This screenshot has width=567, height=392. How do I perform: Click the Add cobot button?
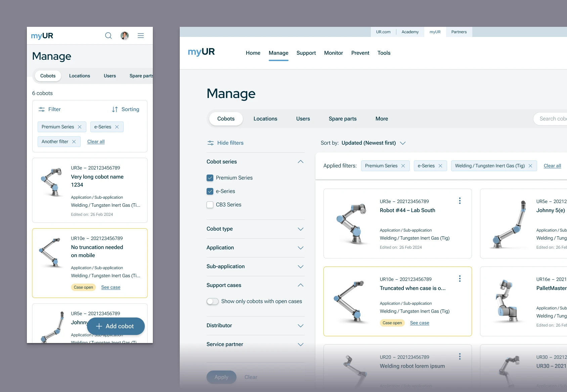pos(116,326)
